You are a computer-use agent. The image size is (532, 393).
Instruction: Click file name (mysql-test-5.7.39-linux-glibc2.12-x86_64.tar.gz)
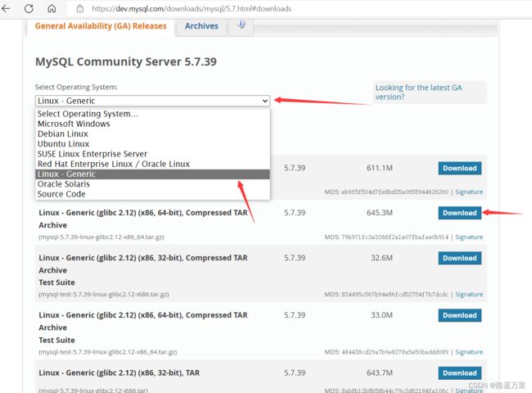(107, 352)
